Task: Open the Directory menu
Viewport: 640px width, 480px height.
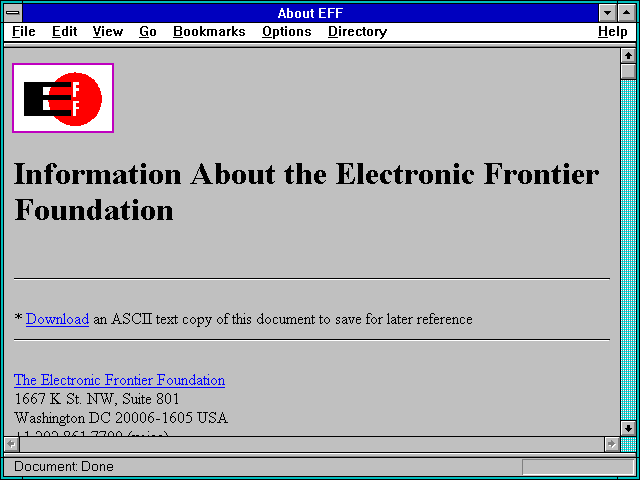Action: point(358,32)
